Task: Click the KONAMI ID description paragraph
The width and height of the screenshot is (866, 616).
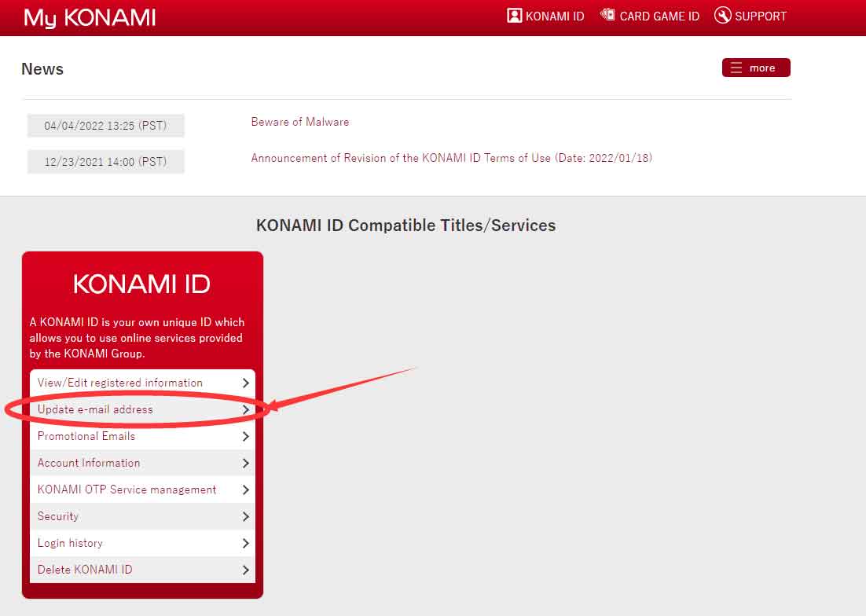Action: 137,338
